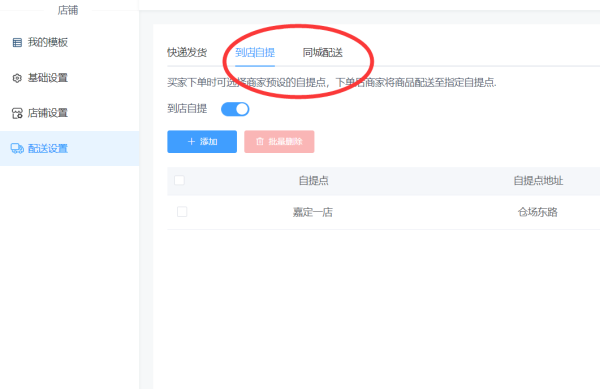
Task: Click the 批量删除 button
Action: pos(279,142)
